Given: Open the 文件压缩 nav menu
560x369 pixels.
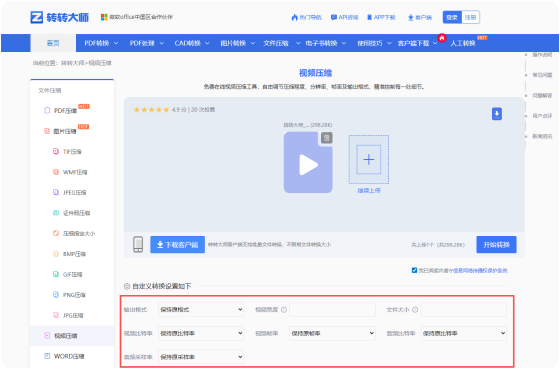Looking at the screenshot, I should (281, 43).
